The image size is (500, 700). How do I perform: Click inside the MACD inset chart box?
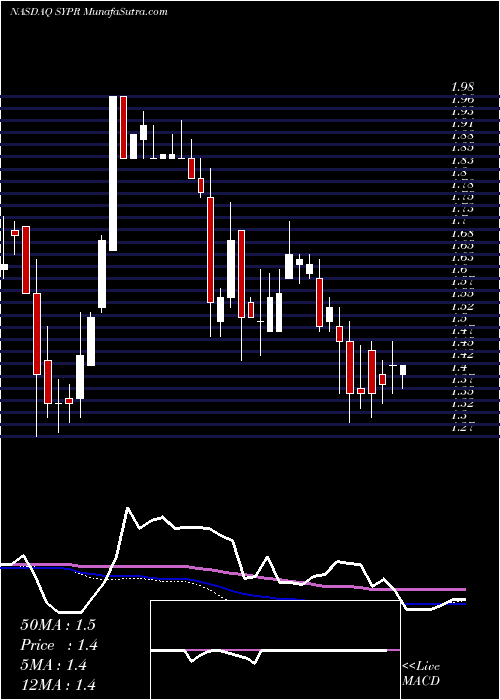pyautogui.click(x=275, y=650)
